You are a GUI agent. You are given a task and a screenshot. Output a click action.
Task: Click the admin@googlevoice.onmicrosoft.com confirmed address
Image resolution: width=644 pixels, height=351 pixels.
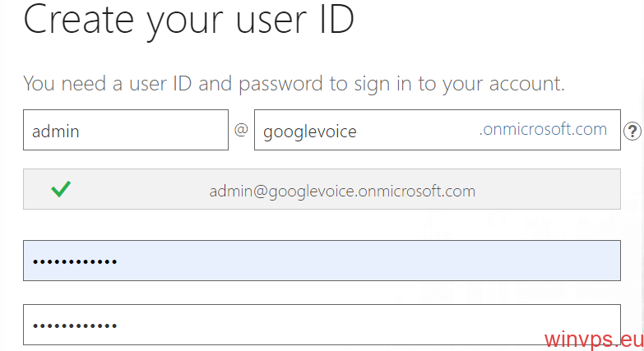pos(342,191)
